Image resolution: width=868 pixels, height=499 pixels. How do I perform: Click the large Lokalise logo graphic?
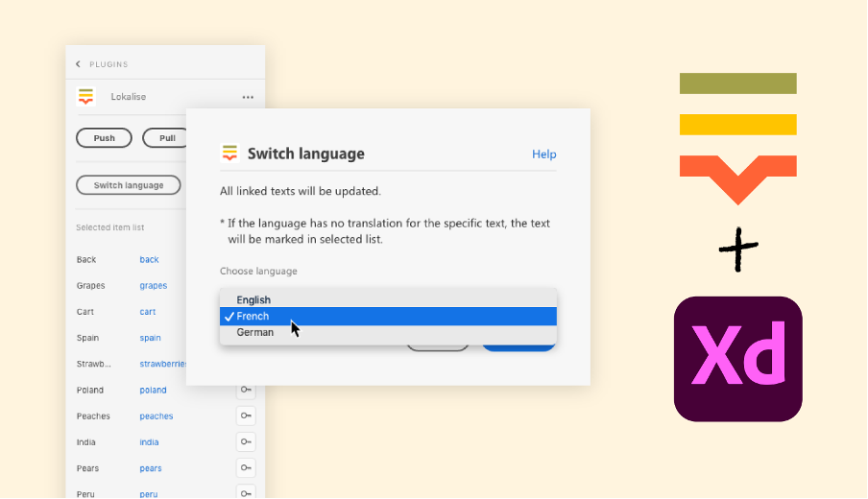pyautogui.click(x=738, y=139)
